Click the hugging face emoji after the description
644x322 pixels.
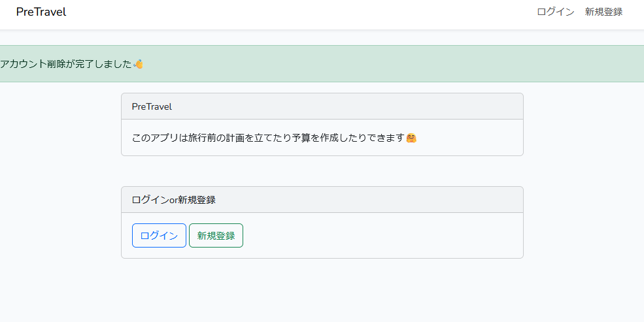pyautogui.click(x=411, y=138)
